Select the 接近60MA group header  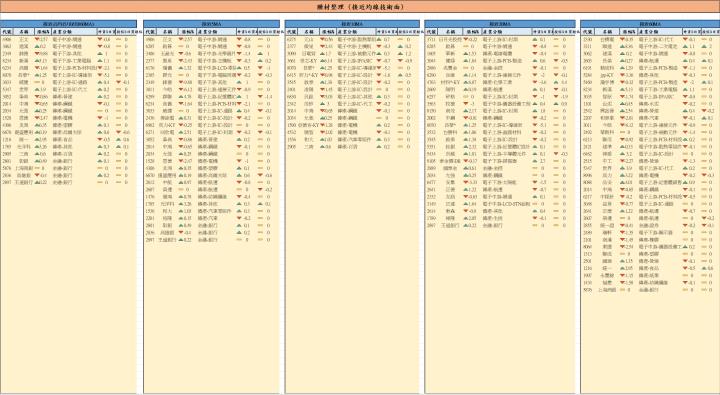point(650,24)
